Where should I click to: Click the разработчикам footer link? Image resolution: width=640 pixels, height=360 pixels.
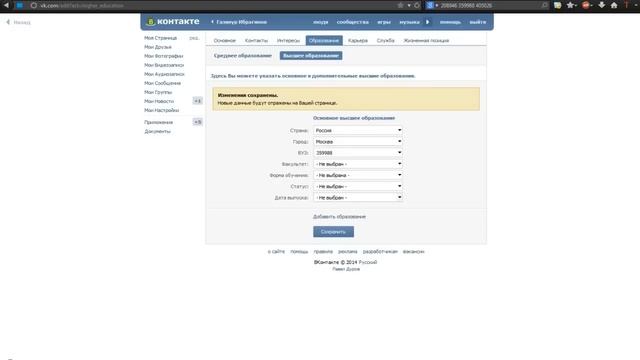(380, 251)
